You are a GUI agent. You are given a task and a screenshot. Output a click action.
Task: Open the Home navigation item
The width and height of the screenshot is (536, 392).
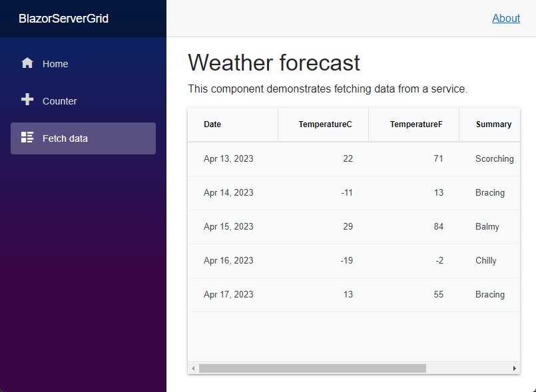83,64
